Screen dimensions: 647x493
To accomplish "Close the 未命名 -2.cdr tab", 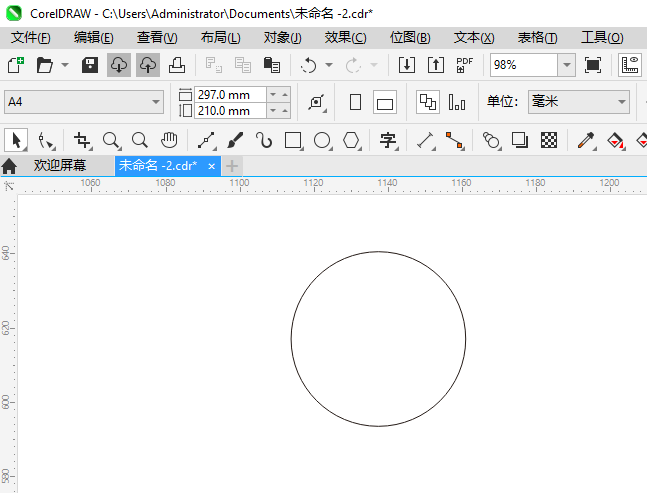I will click(211, 166).
